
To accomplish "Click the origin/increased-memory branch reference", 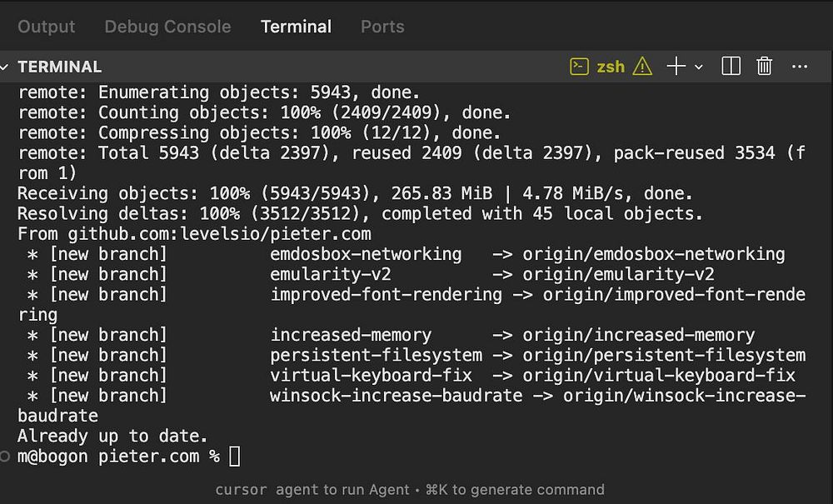I will tap(638, 335).
